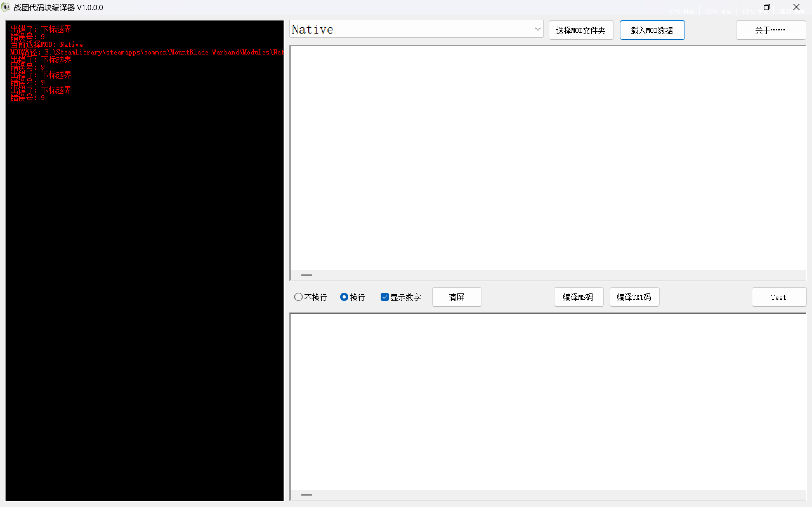Select the 不换行 radio button
This screenshot has width=812, height=507.
pyautogui.click(x=298, y=297)
